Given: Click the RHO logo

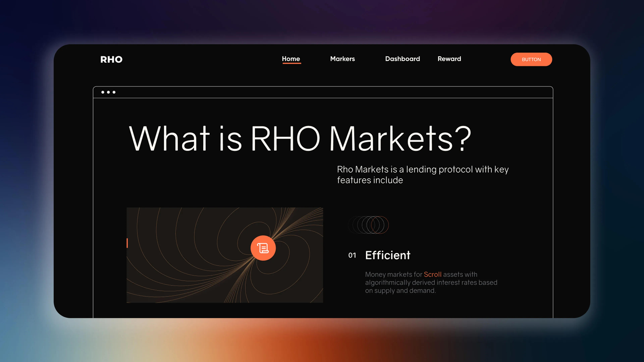Looking at the screenshot, I should click(x=111, y=59).
